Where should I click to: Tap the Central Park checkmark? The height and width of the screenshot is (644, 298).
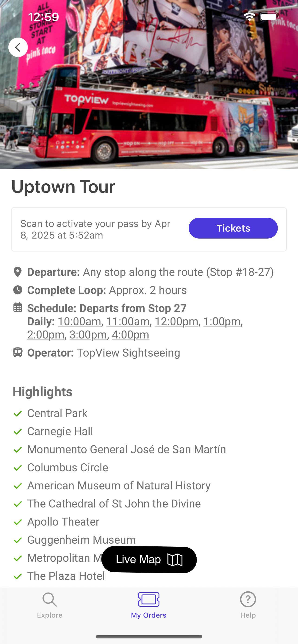[x=17, y=414]
